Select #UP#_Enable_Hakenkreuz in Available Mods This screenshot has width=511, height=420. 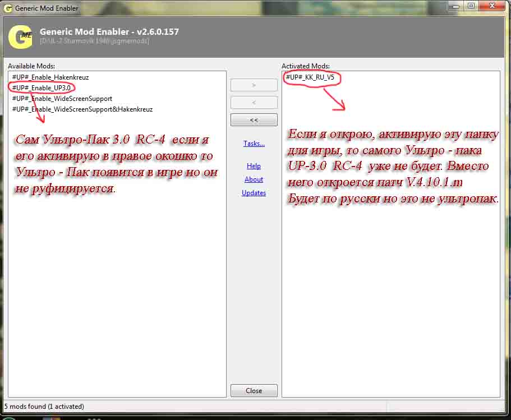pyautogui.click(x=50, y=77)
